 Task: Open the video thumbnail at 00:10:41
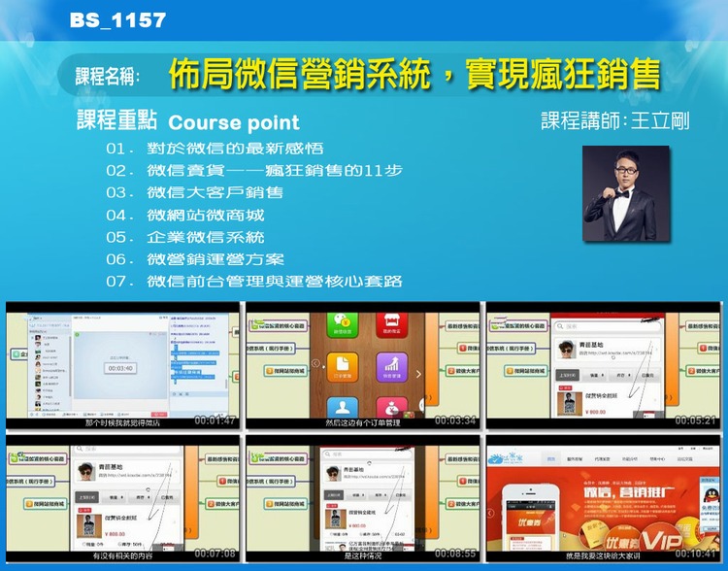603,499
